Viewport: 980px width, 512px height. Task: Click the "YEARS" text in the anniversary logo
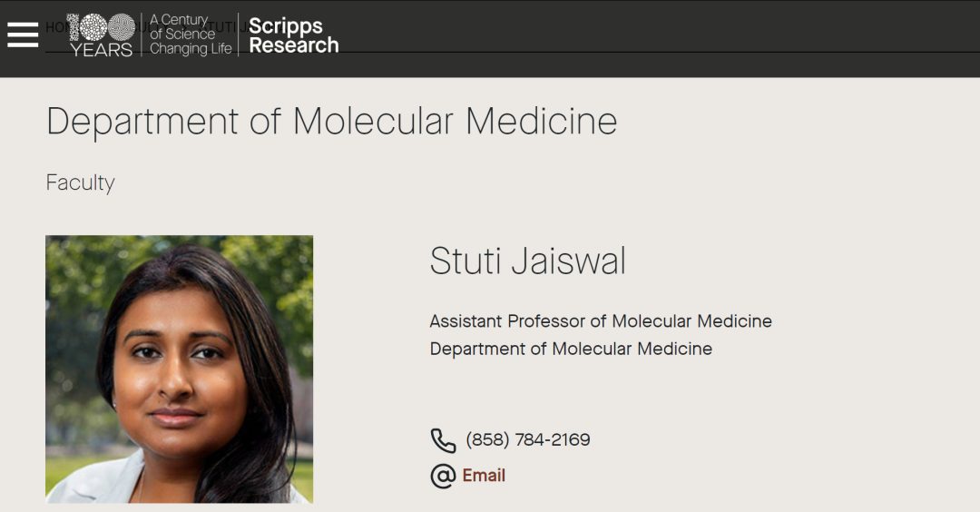[x=101, y=50]
